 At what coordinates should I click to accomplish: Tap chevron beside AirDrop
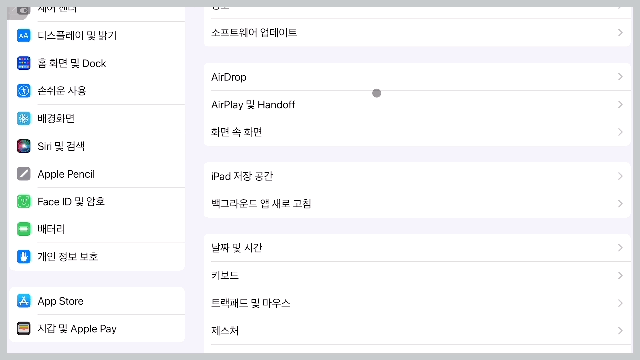tap(620, 77)
